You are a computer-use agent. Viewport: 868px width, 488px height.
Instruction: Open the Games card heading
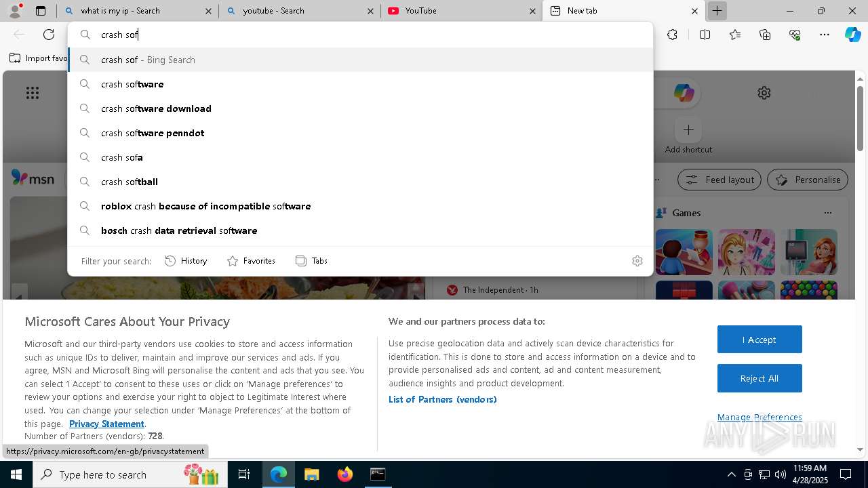[x=686, y=213]
